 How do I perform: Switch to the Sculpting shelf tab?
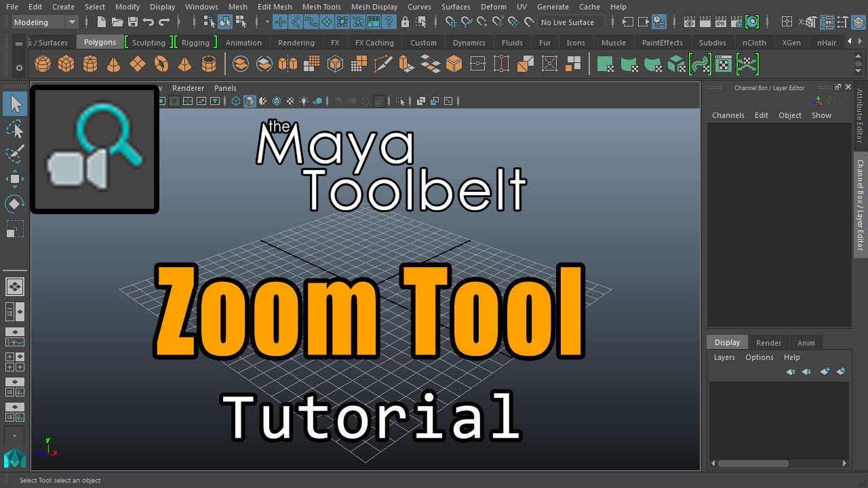tap(149, 43)
